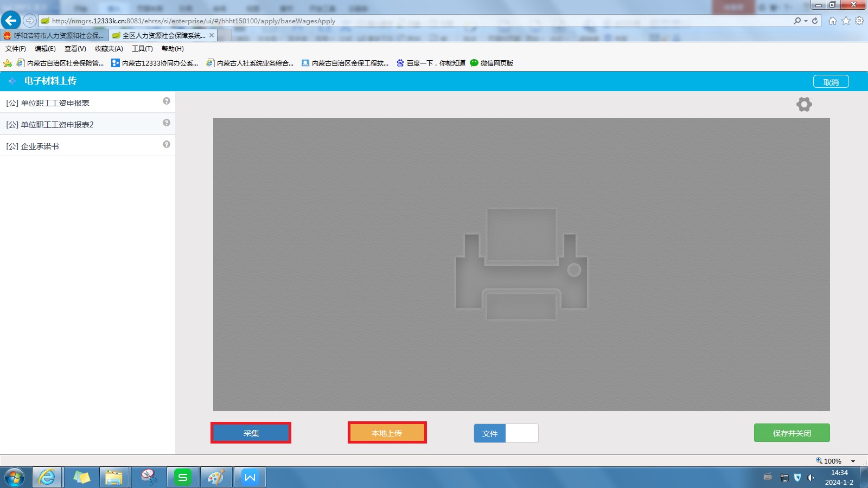Open browser favorites star icon

[x=846, y=21]
